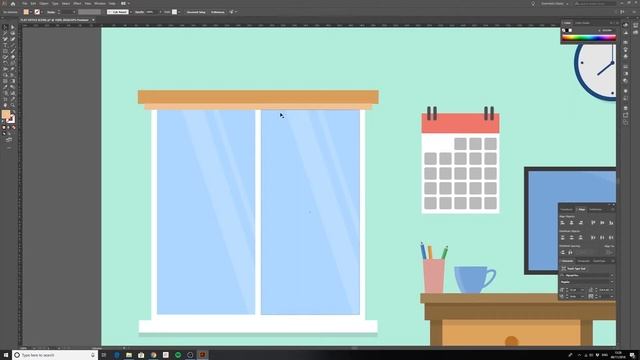Click Stroke label in control bar
Viewport: 640px width, 360px height.
coord(51,12)
